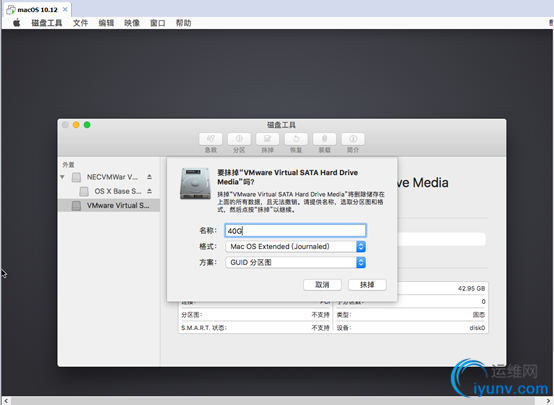Open the 窗口 menu

(x=158, y=23)
